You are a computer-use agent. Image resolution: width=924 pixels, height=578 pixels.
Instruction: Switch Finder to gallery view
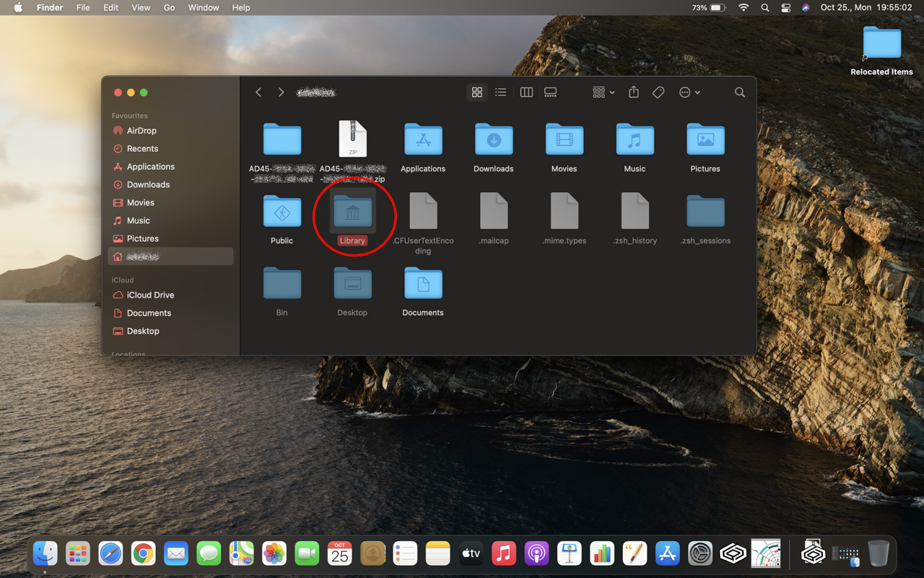(x=551, y=92)
